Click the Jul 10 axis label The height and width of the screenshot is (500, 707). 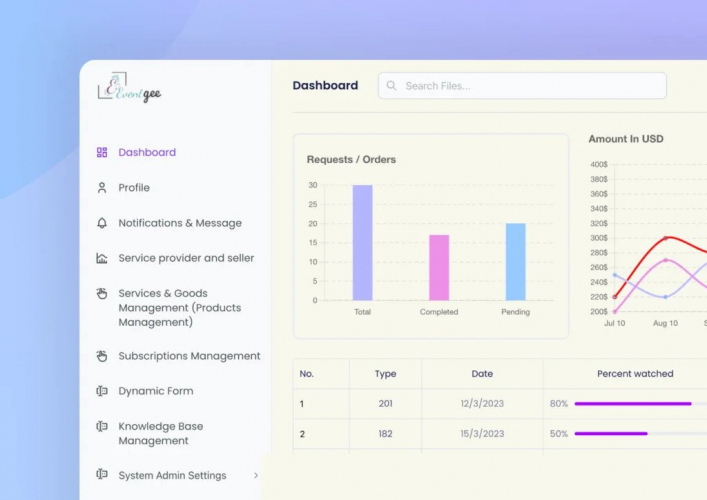[615, 323]
